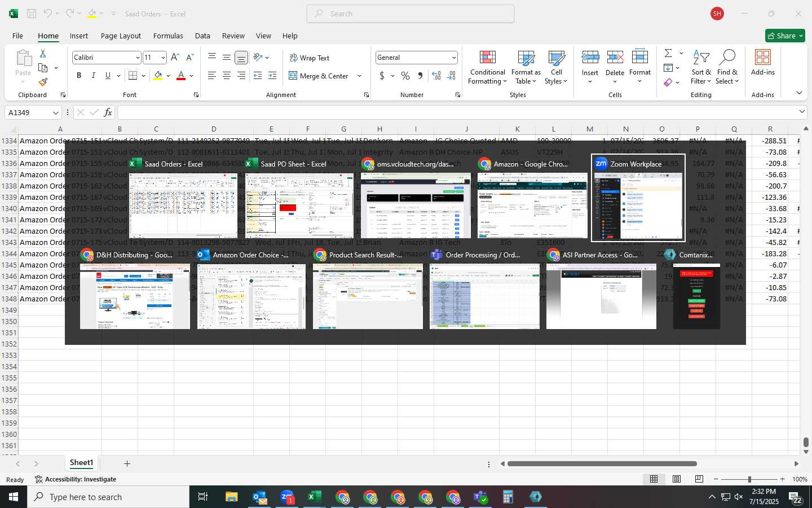
Task: Click the green Share button
Action: (x=785, y=36)
